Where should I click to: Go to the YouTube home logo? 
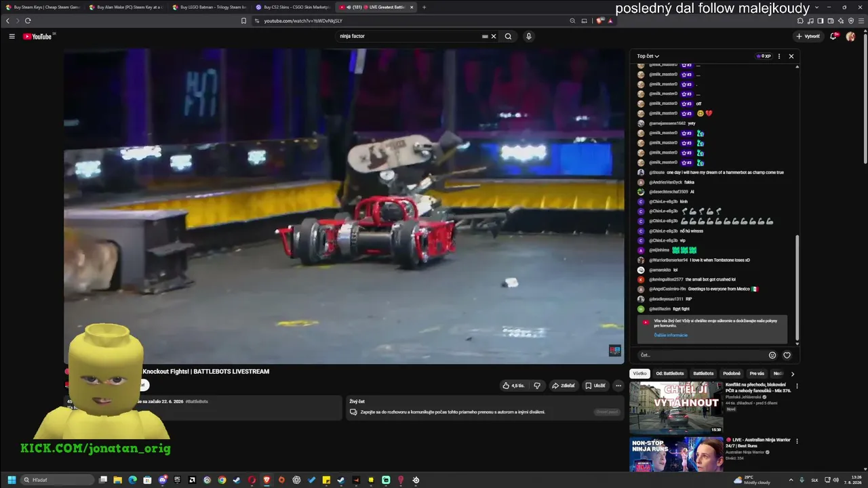(38, 37)
